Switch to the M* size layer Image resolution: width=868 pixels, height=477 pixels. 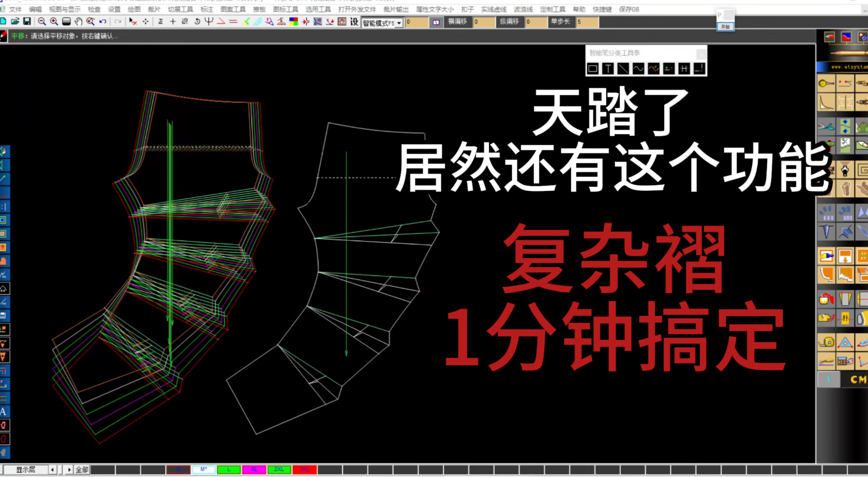click(204, 469)
